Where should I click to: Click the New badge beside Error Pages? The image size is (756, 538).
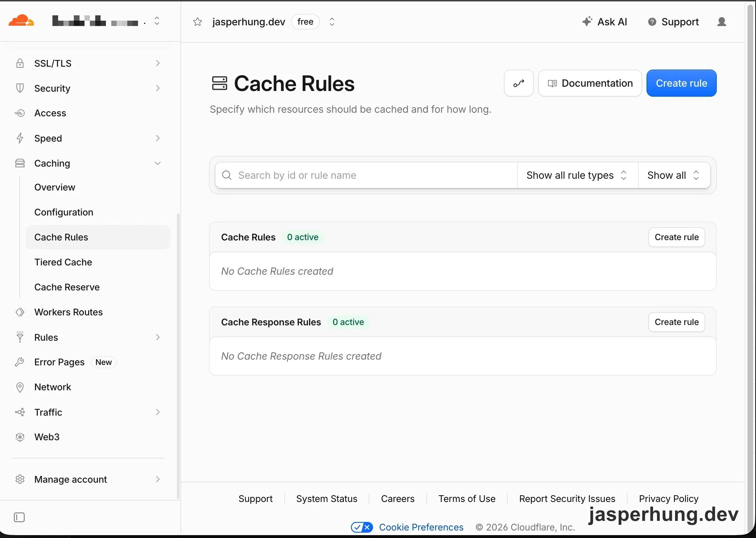103,362
